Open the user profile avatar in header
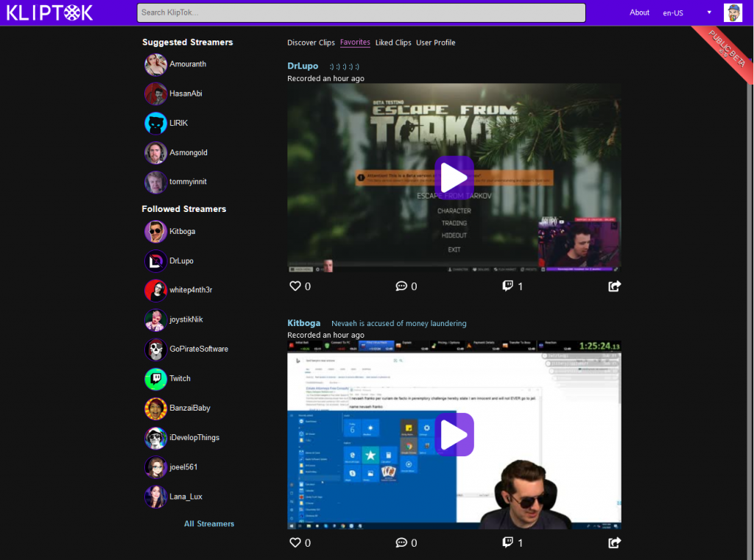The image size is (754, 560). click(733, 13)
